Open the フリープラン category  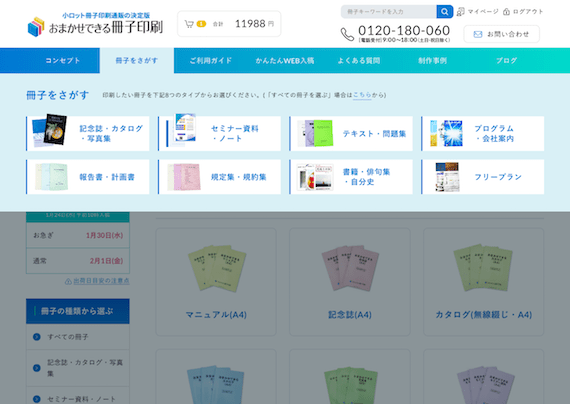pyautogui.click(x=483, y=177)
